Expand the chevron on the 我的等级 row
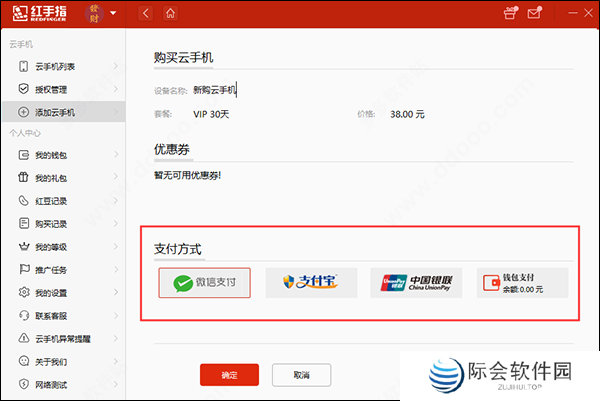The width and height of the screenshot is (600, 401). pyautogui.click(x=116, y=246)
